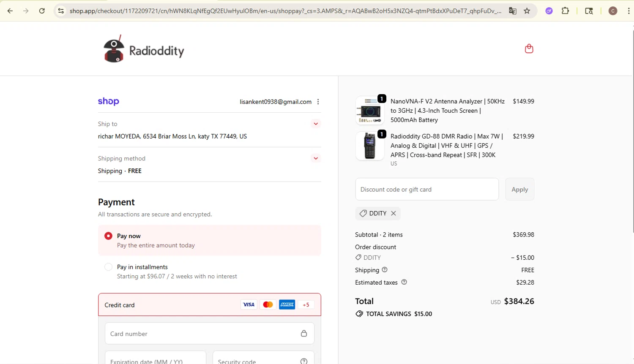Open the purple browser extension icon
Screen dimensions: 634x364
(549, 11)
